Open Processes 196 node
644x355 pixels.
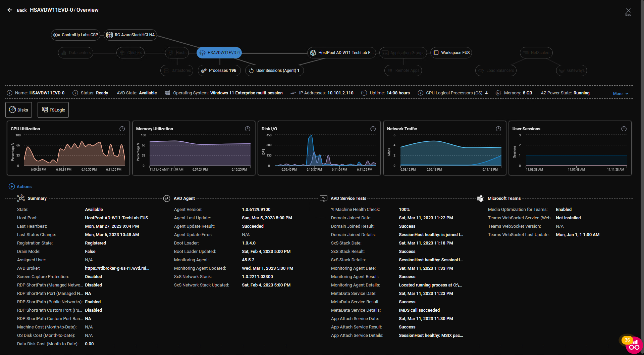pos(219,71)
